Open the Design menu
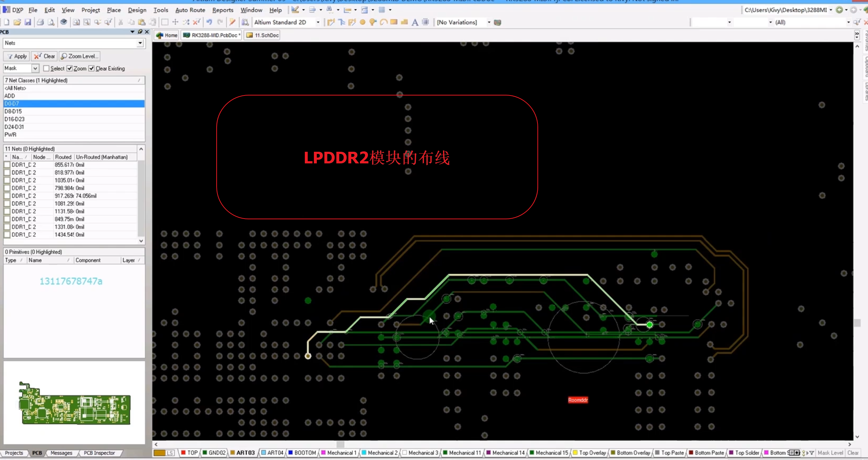This screenshot has width=868, height=460. [137, 10]
